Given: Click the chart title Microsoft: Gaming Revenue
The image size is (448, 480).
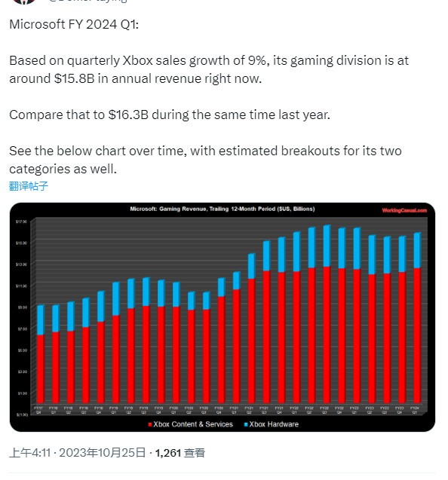Looking at the screenshot, I should 222,209.
